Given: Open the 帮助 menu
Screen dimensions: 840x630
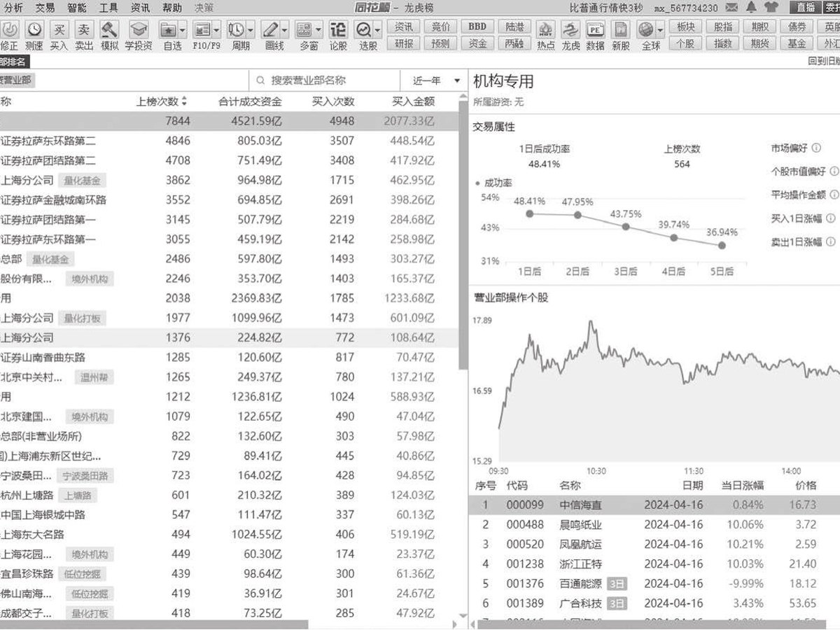Looking at the screenshot, I should [172, 7].
